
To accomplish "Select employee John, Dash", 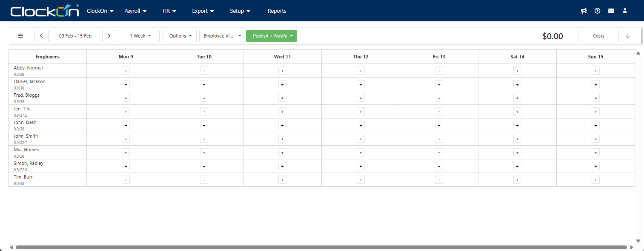I will (25, 122).
